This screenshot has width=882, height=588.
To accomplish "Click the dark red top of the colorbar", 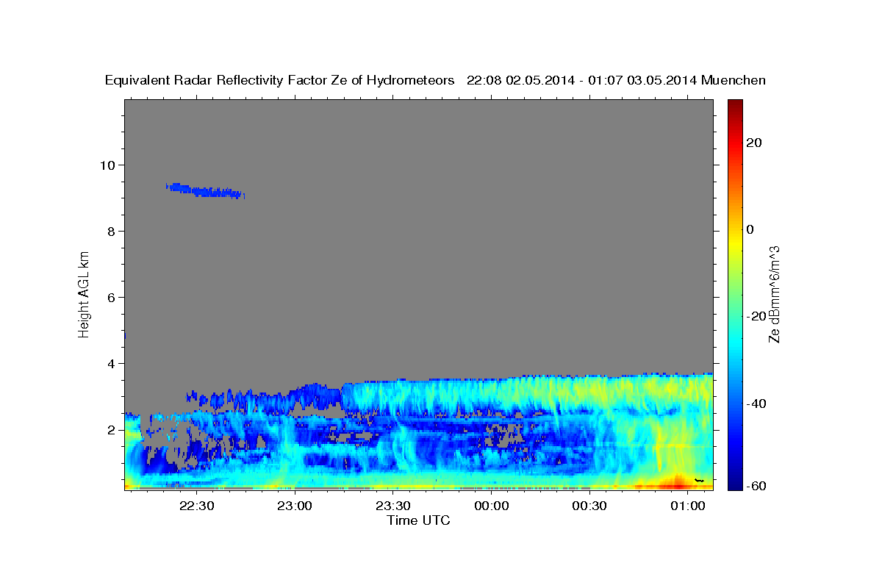I will [x=735, y=105].
